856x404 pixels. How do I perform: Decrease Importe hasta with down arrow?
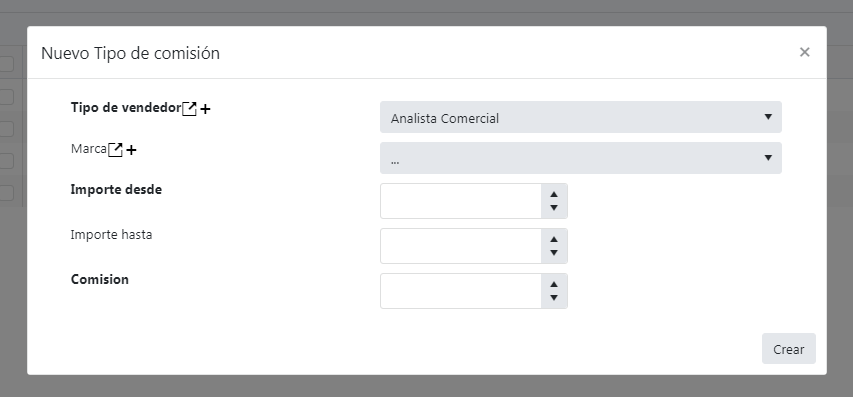coord(554,252)
